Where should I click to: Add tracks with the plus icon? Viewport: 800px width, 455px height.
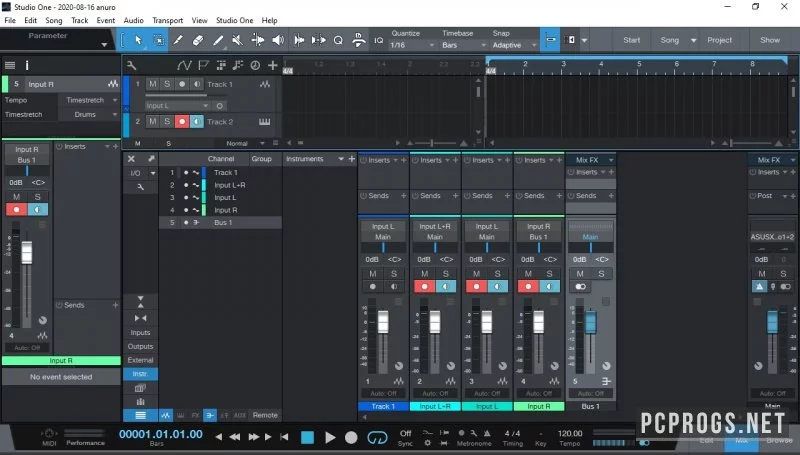coord(272,65)
